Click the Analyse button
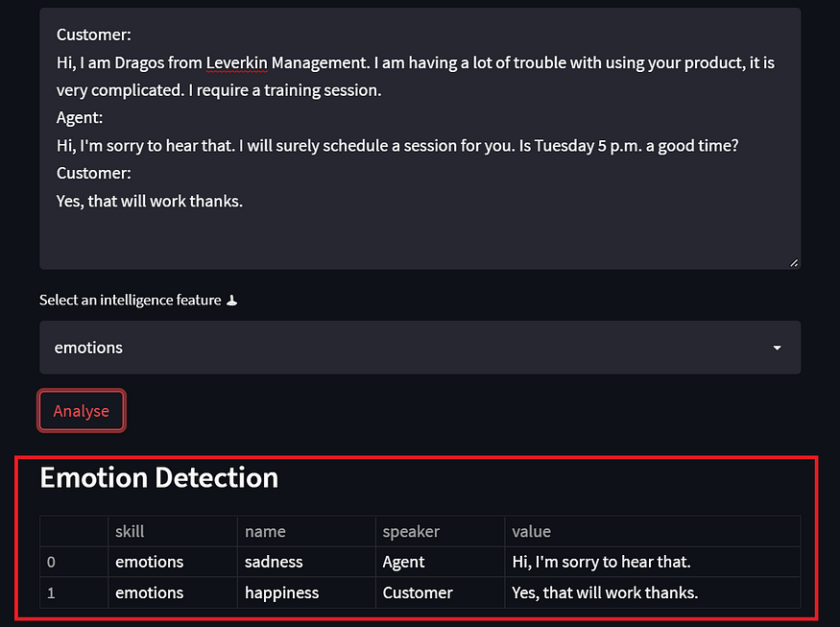Image resolution: width=840 pixels, height=627 pixels. coord(82,411)
